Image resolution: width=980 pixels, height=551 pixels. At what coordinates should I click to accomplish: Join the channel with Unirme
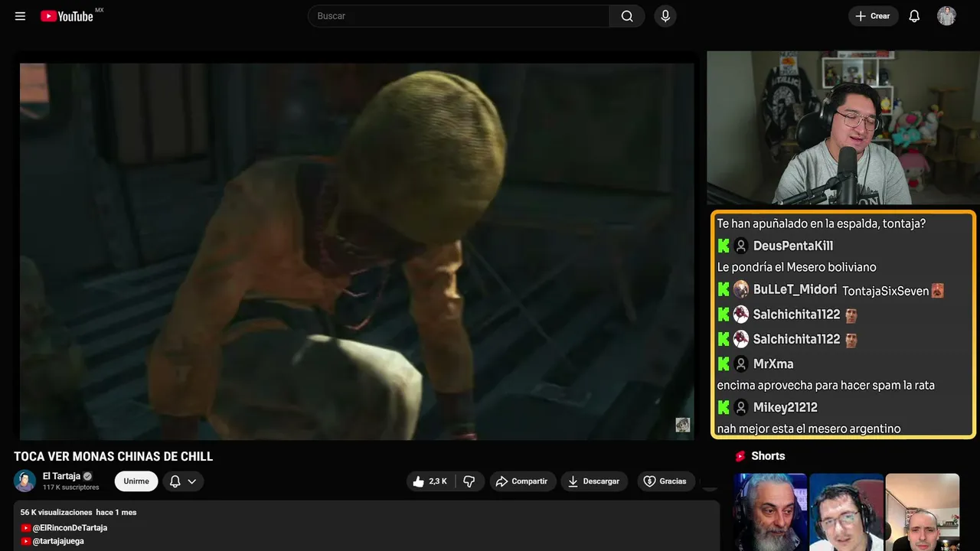pos(136,481)
